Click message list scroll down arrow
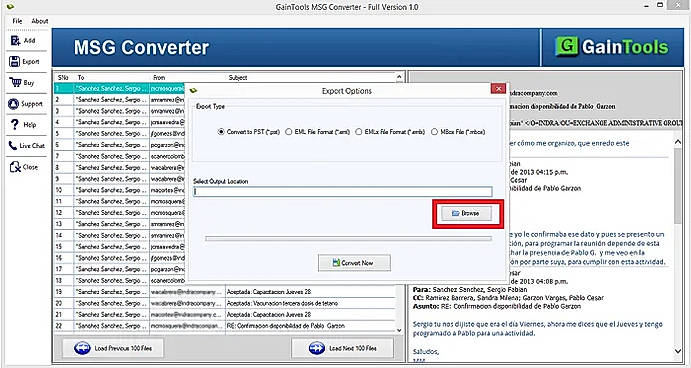Viewport: 691px width, 368px height. click(399, 330)
